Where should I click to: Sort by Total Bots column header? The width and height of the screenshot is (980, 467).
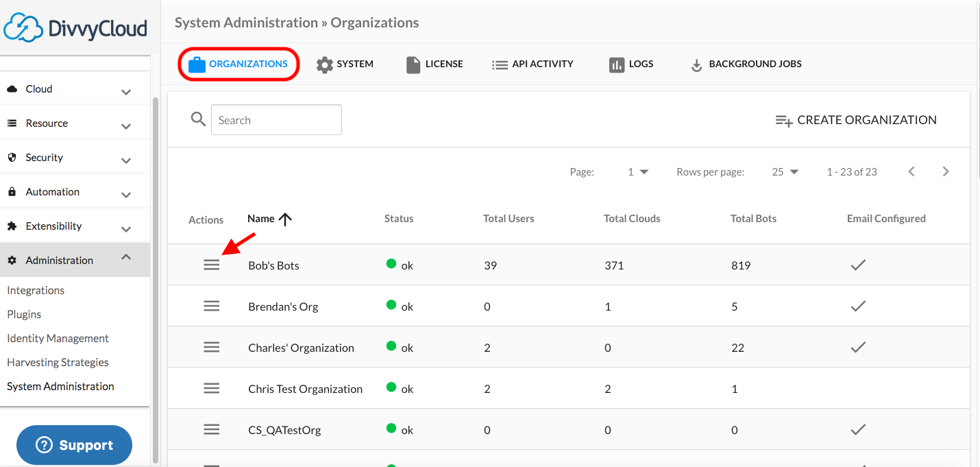754,219
